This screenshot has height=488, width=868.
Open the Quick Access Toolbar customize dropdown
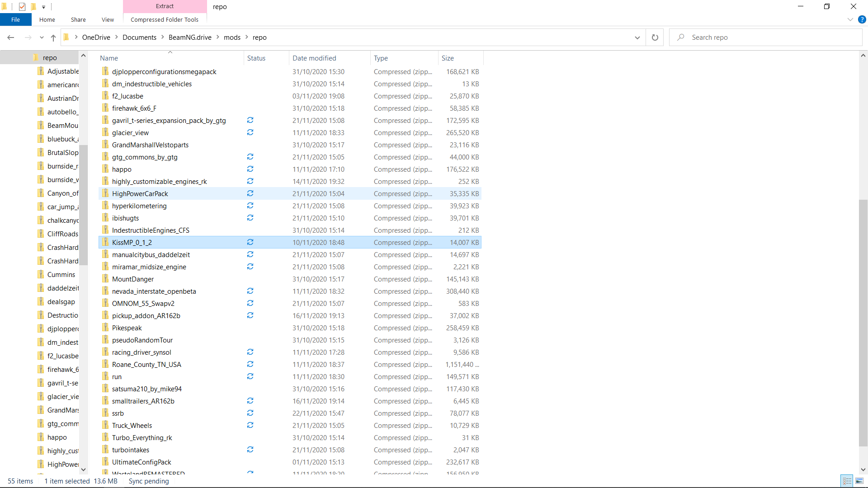43,7
